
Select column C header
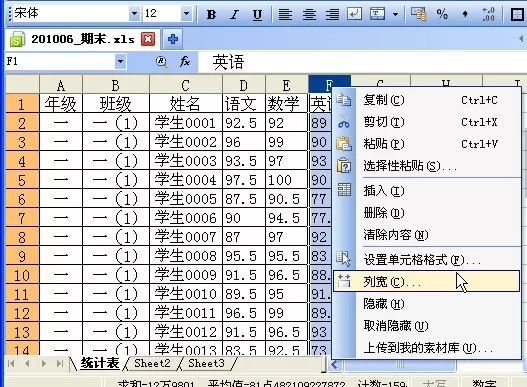pyautogui.click(x=186, y=85)
